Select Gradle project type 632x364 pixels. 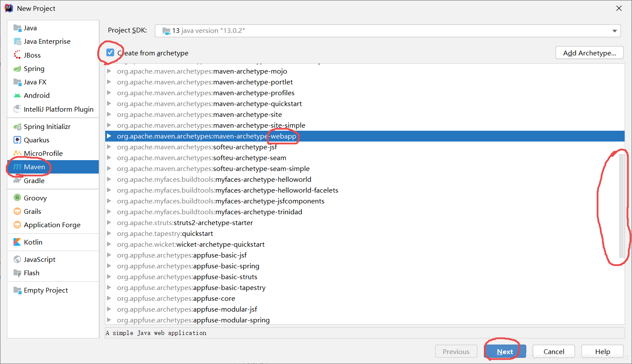[x=53, y=180]
